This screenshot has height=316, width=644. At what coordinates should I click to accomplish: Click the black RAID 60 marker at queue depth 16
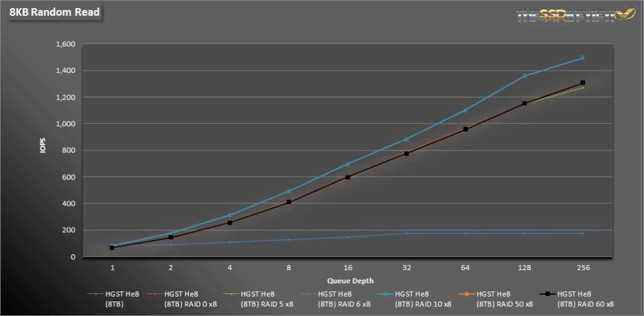[347, 178]
